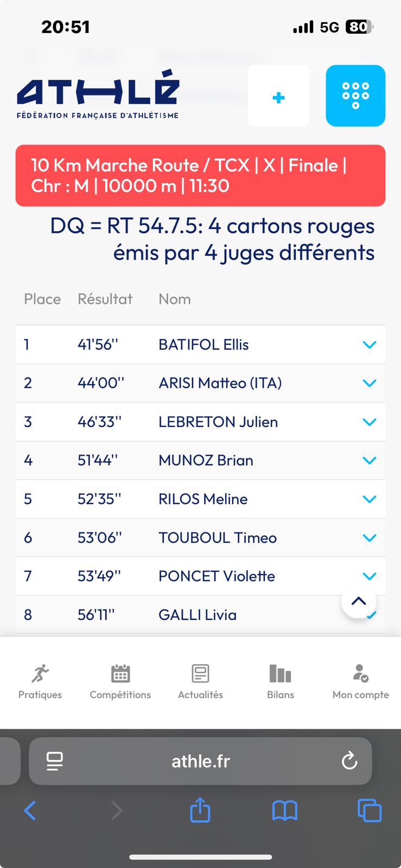Tap the Athlé federation logo
The height and width of the screenshot is (868, 401).
point(98,94)
